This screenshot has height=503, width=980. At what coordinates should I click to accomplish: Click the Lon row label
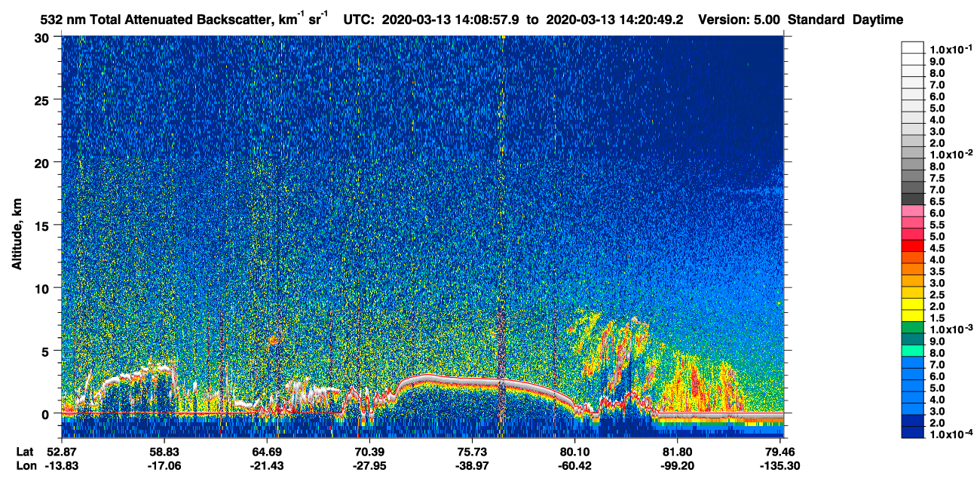pos(26,465)
